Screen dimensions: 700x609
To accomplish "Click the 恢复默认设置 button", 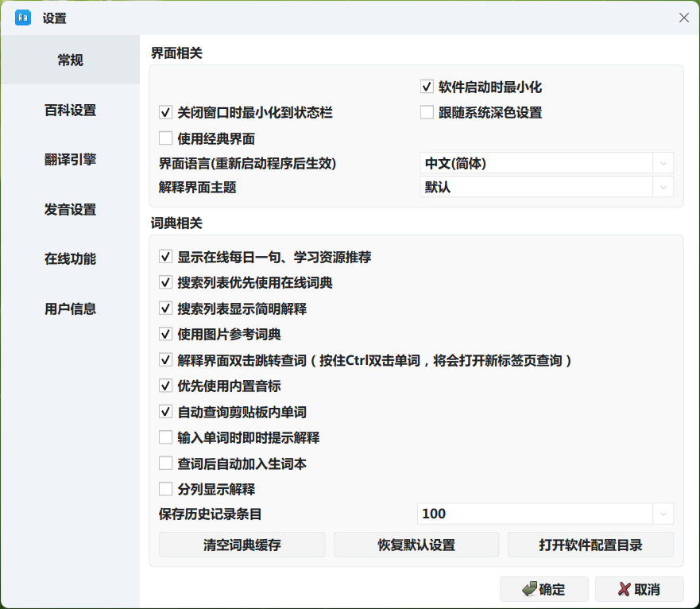I will tap(416, 545).
